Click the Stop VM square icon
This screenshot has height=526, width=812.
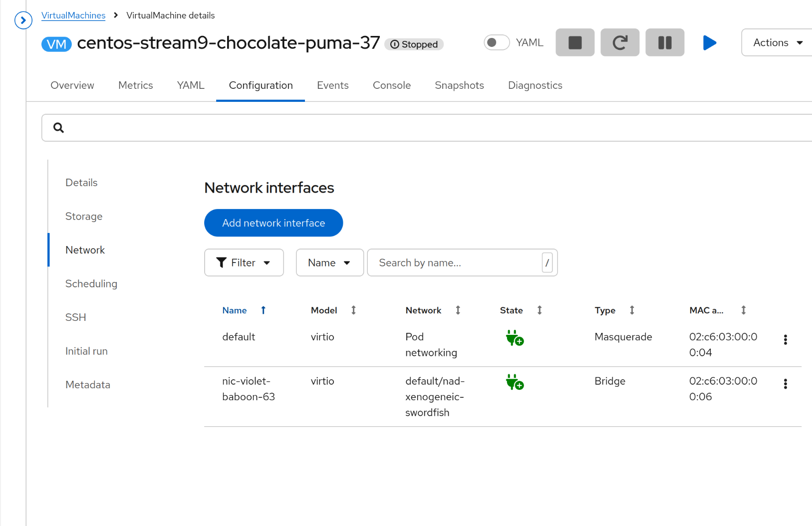coord(575,42)
